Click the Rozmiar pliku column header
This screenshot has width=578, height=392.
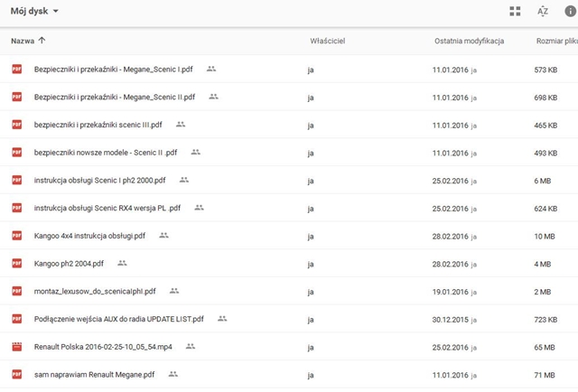point(557,41)
